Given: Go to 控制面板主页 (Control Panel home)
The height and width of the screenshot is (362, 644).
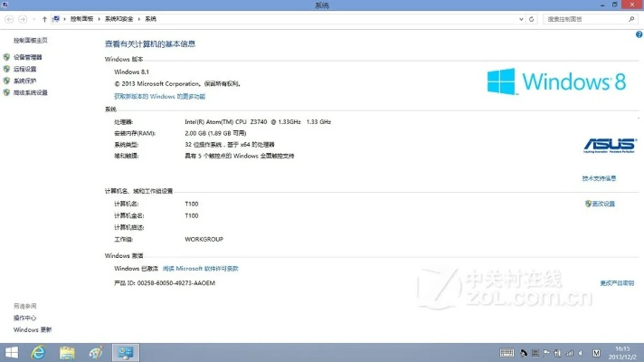Looking at the screenshot, I should click(30, 40).
